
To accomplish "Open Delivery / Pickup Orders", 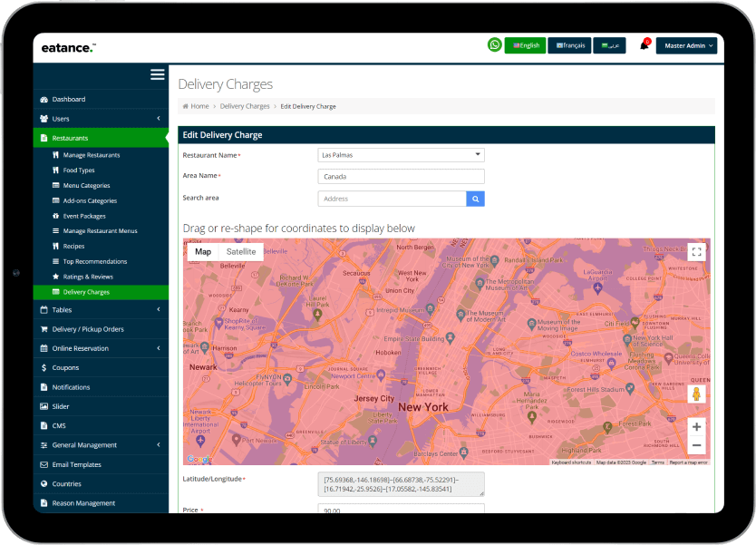I will 101,329.
